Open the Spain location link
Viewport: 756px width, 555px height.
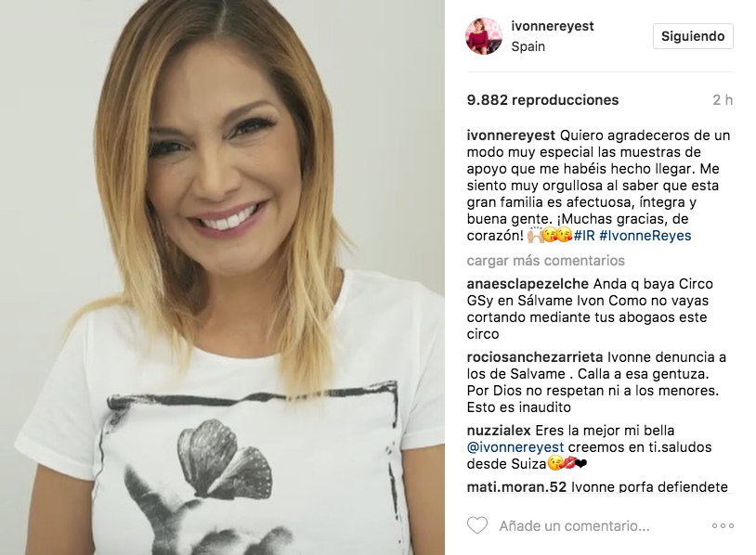(528, 46)
